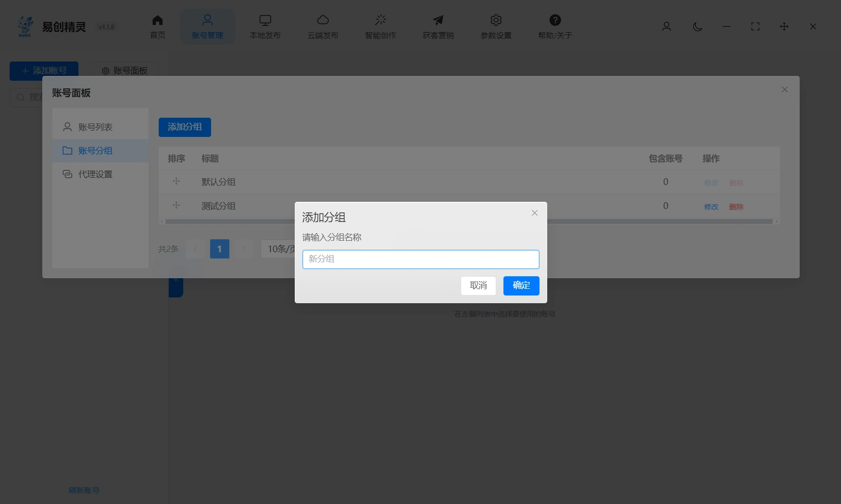Go to next page arrow
This screenshot has height=504, width=841.
click(x=244, y=249)
